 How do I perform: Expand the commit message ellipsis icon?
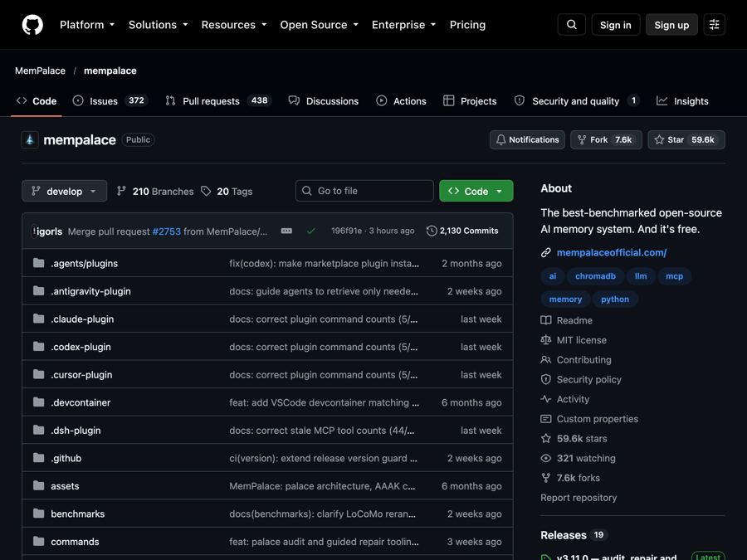(x=286, y=231)
